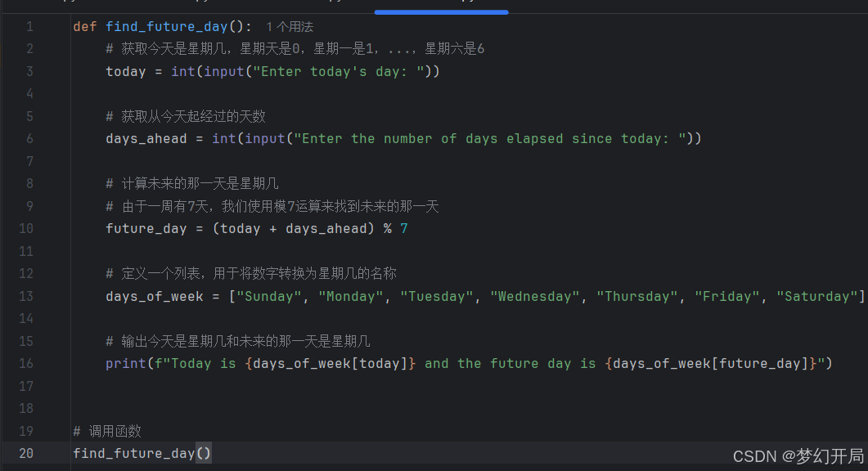This screenshot has width=868, height=471.
Task: Click the days_ahead variable on line 6
Action: 146,138
